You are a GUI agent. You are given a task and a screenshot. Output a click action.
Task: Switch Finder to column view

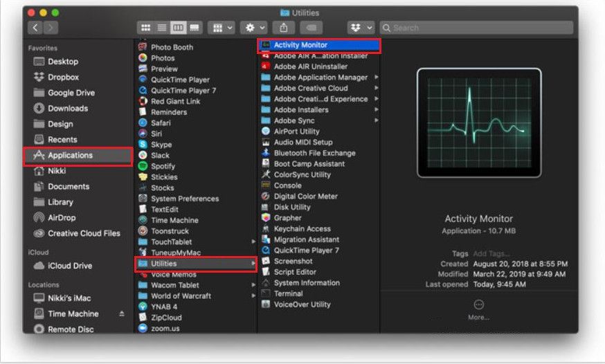pyautogui.click(x=179, y=28)
